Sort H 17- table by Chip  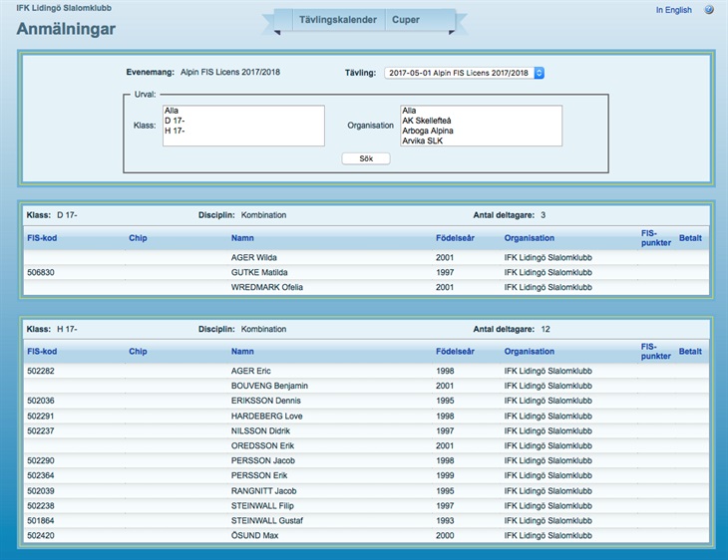tap(138, 351)
